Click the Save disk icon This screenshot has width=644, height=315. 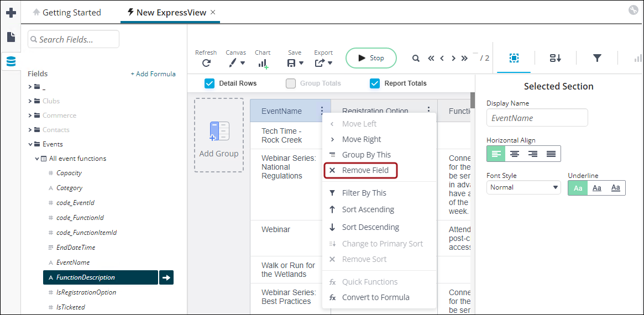point(291,63)
